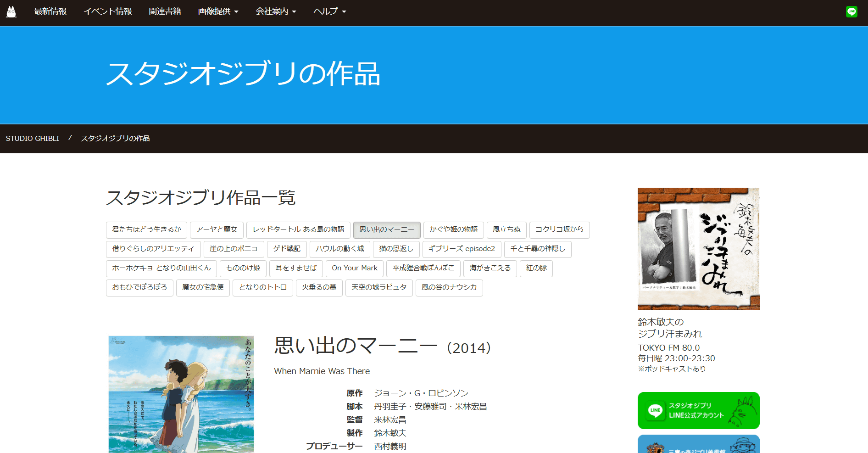Expand the 画像提供 dropdown menu
This screenshot has height=453, width=868.
click(x=218, y=11)
